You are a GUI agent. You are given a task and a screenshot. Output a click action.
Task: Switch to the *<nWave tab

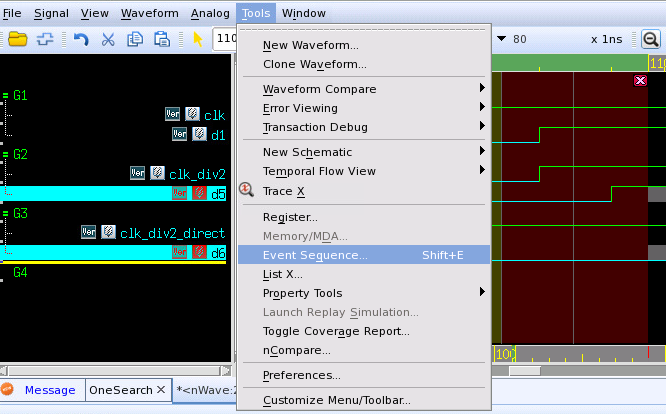(206, 390)
